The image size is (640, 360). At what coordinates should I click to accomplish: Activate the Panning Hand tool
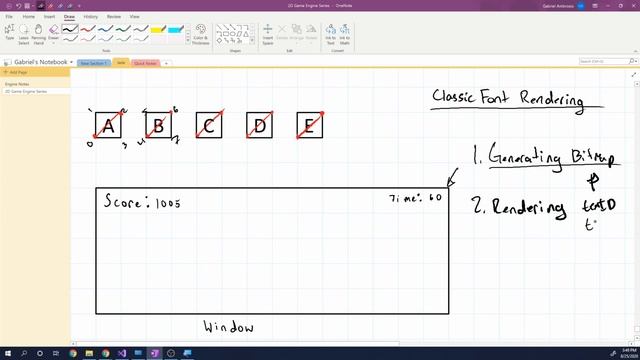pyautogui.click(x=38, y=34)
